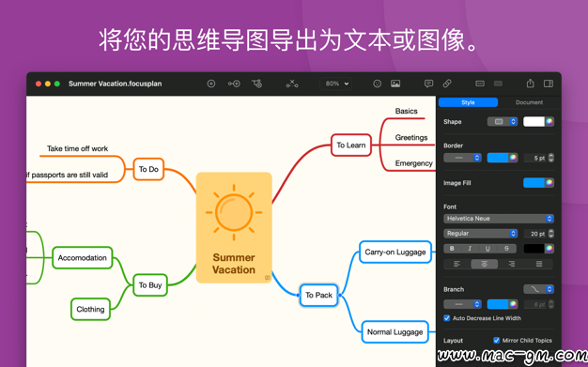Open the Branch line style dropdown

[462, 304]
